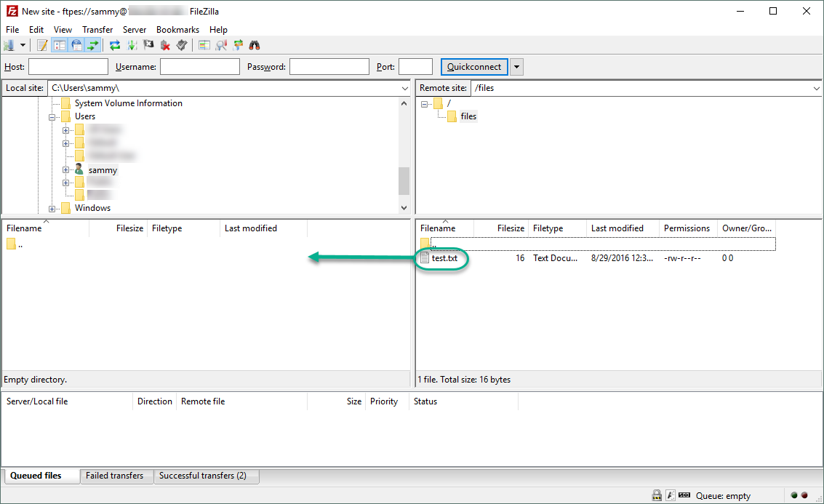Focus the Host input field
This screenshot has height=504, width=824.
click(x=68, y=67)
